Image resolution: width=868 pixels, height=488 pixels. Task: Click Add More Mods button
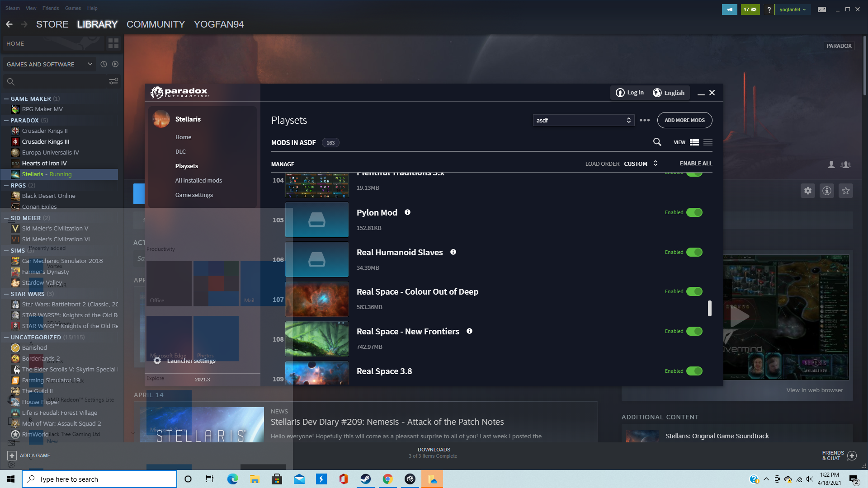click(x=685, y=120)
